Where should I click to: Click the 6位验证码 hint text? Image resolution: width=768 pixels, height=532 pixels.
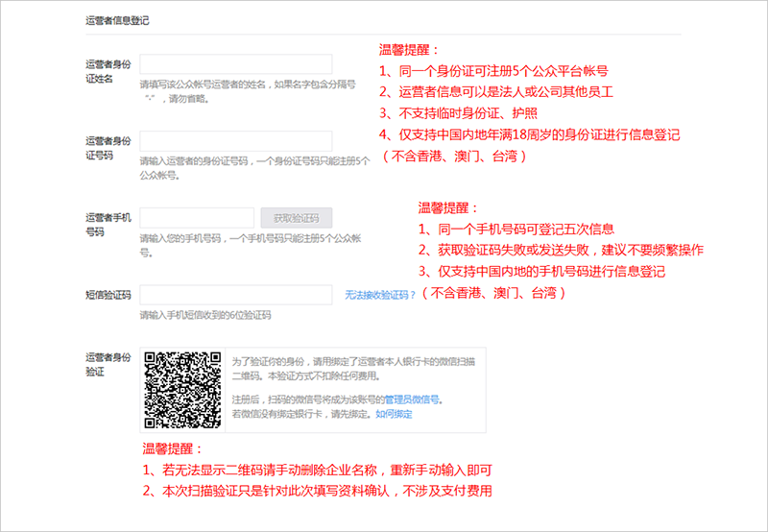204,315
